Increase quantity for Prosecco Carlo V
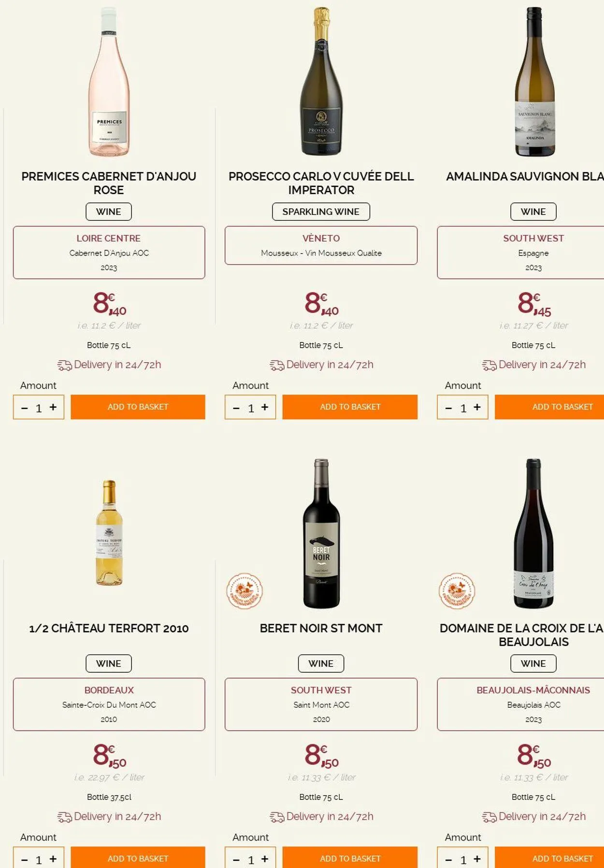Screen dimensions: 604x868 [x=265, y=407]
